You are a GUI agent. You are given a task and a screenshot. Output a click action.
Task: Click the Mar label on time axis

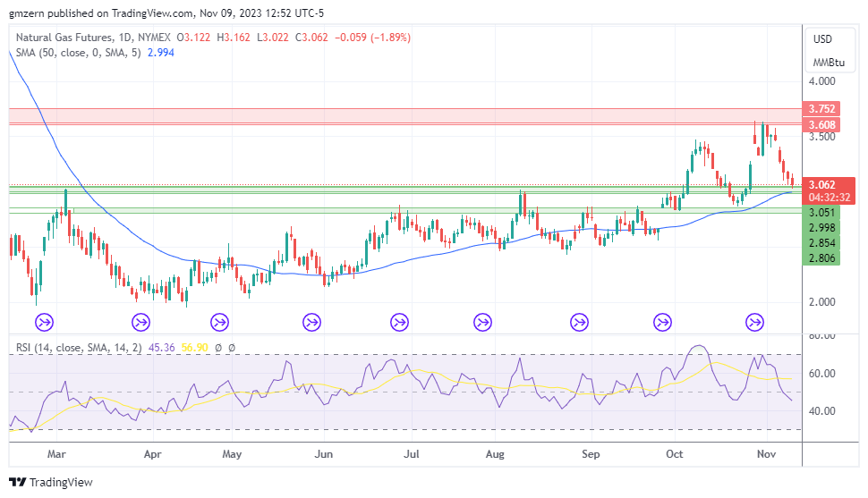click(56, 454)
